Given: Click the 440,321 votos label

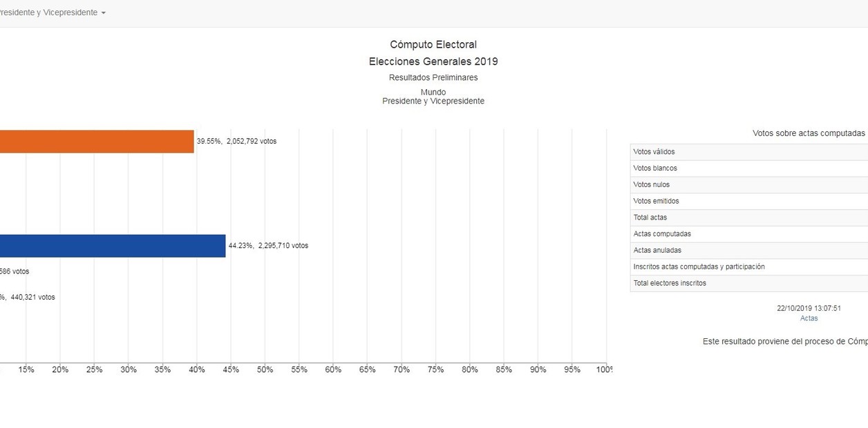Looking at the screenshot, I should click(32, 298).
